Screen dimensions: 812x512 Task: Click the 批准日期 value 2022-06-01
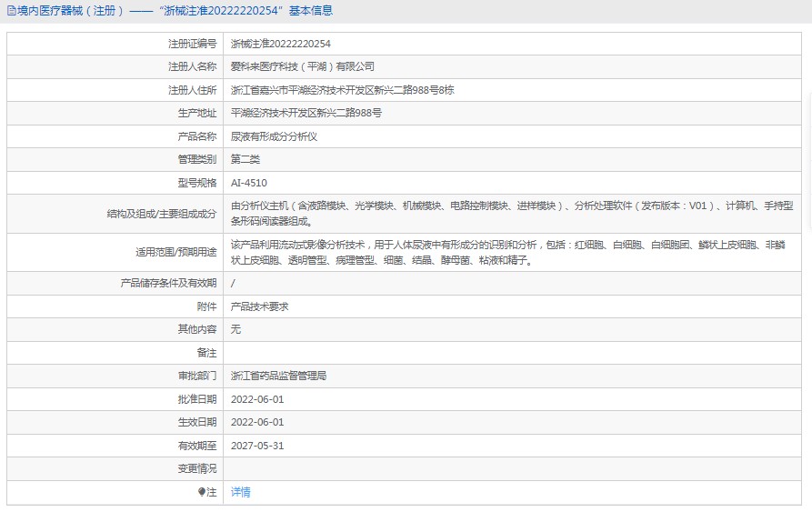(257, 399)
